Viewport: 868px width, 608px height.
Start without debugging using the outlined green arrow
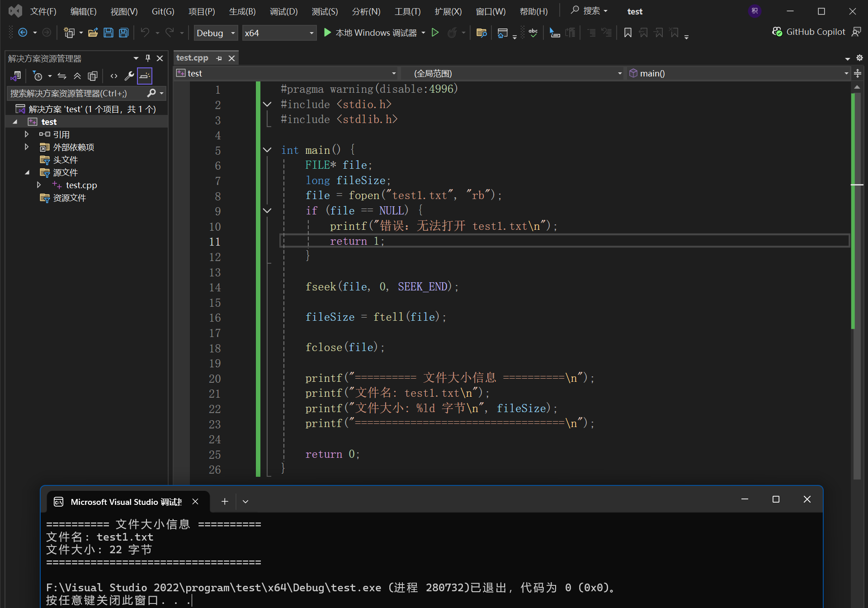[435, 33]
